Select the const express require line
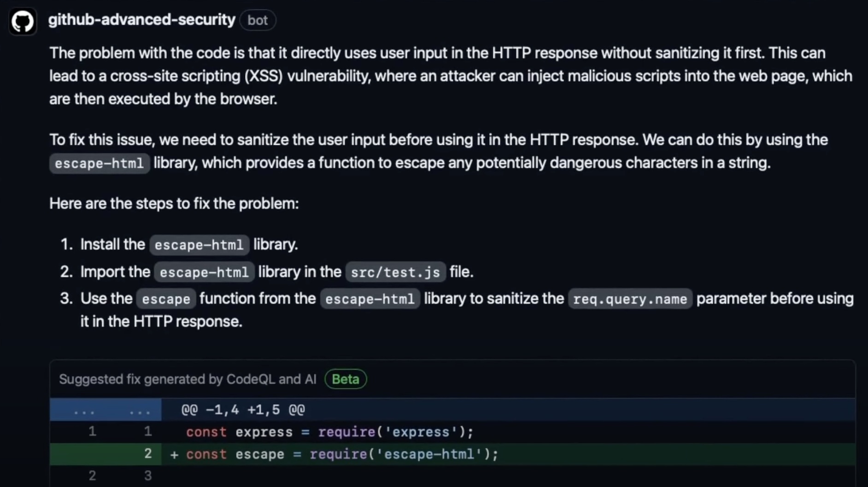 (x=329, y=432)
